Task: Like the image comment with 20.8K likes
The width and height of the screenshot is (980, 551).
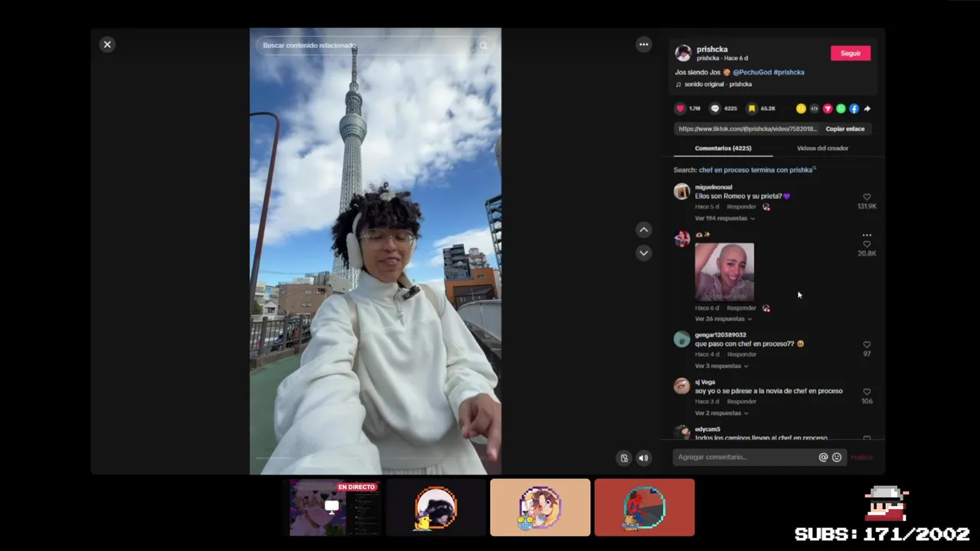Action: pyautogui.click(x=867, y=244)
